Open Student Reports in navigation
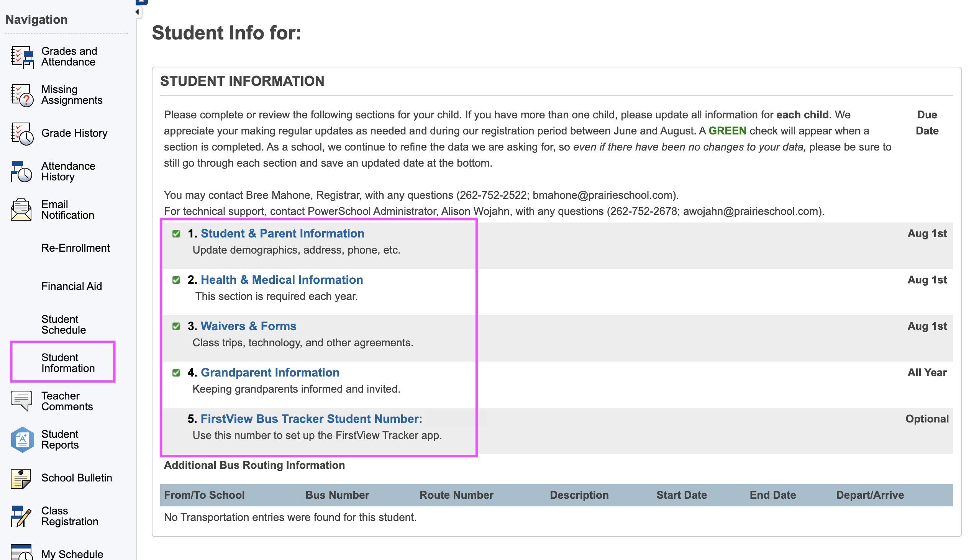This screenshot has width=974, height=560. [60, 440]
